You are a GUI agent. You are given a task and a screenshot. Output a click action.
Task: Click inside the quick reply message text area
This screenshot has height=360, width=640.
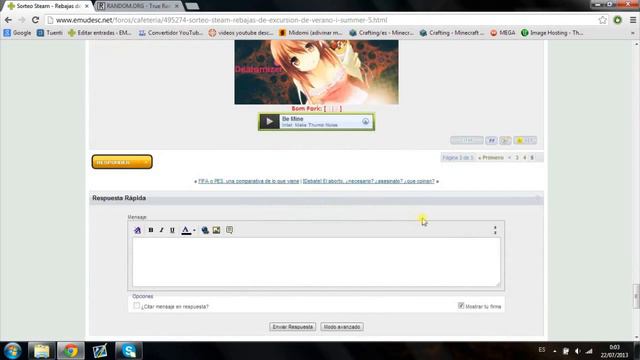[316, 262]
